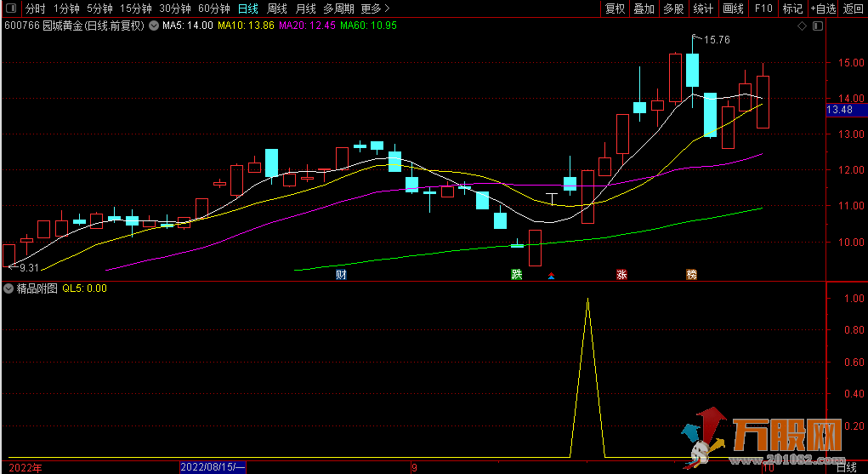Click the QL5: 0.00 indicator value
Image resolution: width=868 pixels, height=474 pixels.
point(84,288)
